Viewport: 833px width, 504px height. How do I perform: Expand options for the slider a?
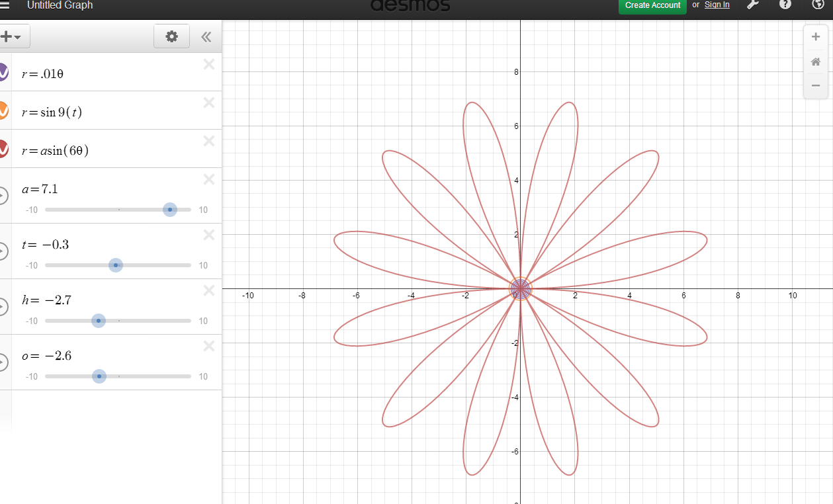click(x=3, y=196)
